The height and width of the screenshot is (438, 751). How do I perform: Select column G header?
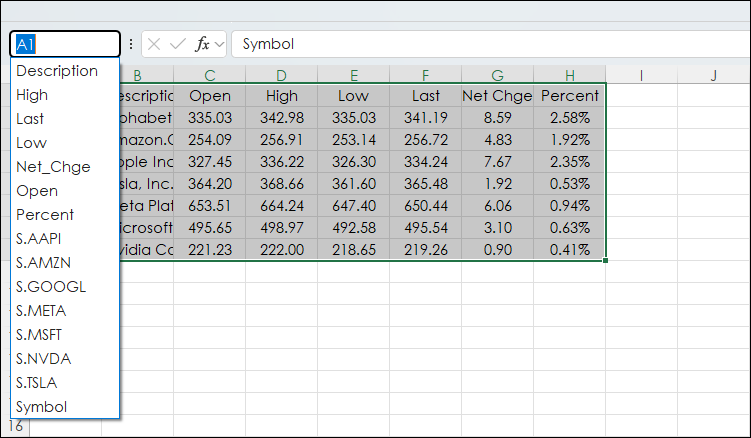point(498,75)
